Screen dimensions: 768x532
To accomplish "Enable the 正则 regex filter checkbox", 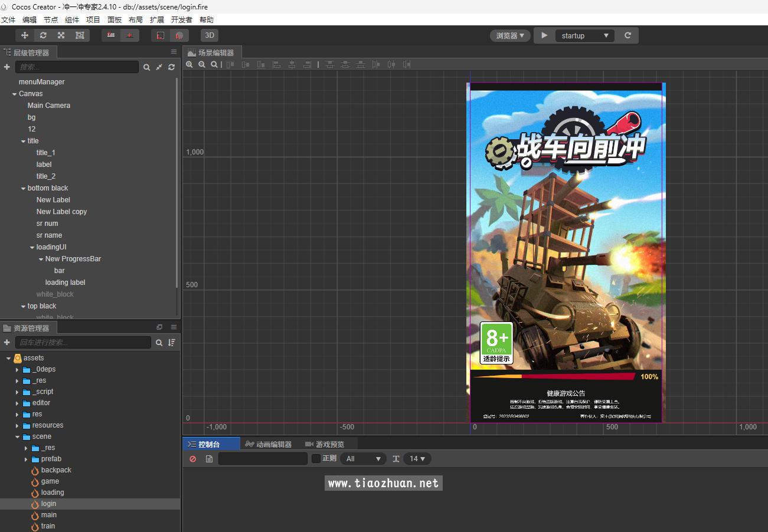I will 316,459.
